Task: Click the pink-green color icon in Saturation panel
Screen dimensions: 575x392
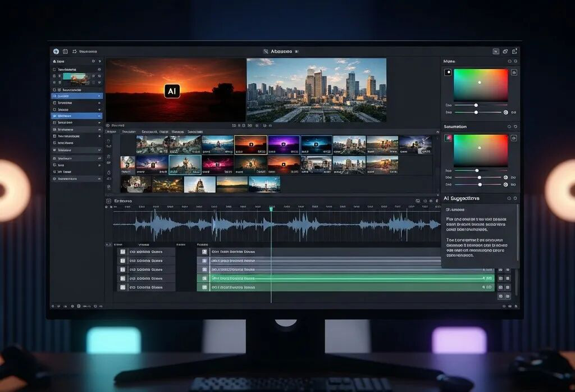Action: coord(448,138)
